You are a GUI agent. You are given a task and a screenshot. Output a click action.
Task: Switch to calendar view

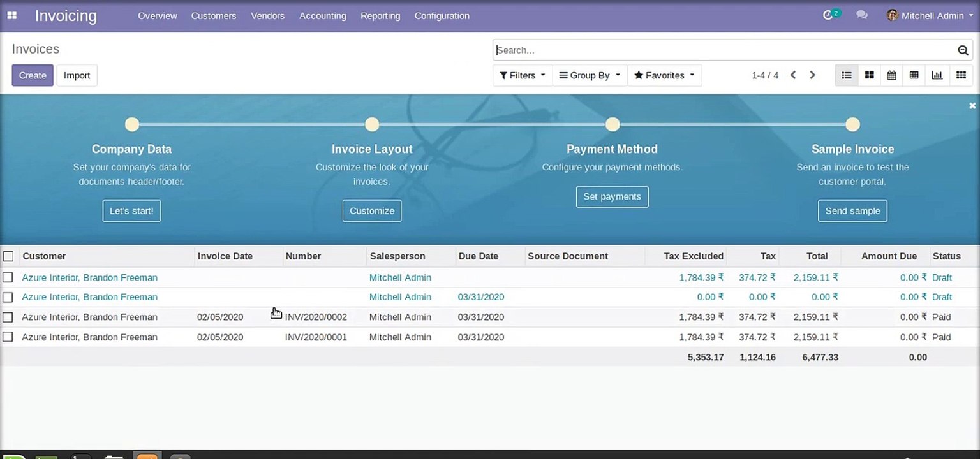(891, 75)
